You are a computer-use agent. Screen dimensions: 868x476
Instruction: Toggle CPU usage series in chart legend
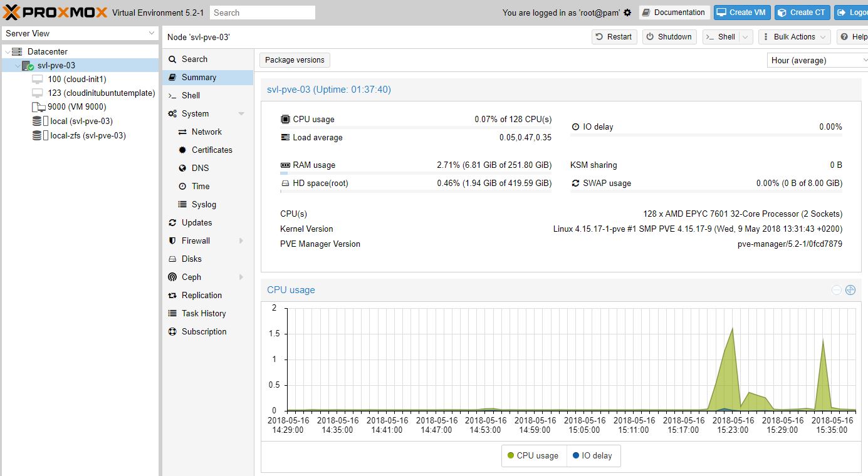click(533, 456)
